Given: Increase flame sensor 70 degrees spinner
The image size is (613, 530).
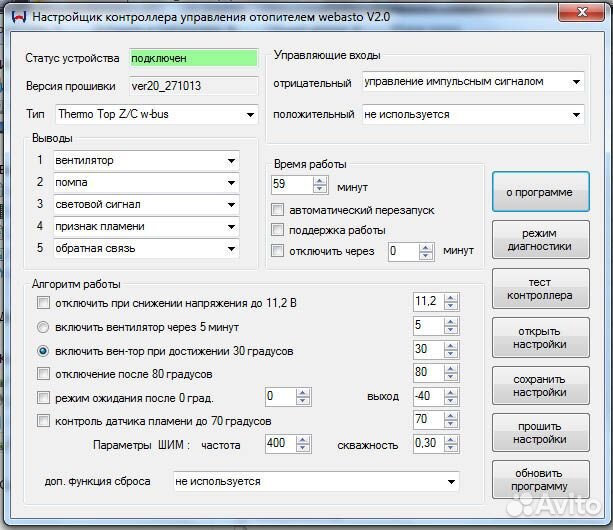Looking at the screenshot, I should click(451, 415).
